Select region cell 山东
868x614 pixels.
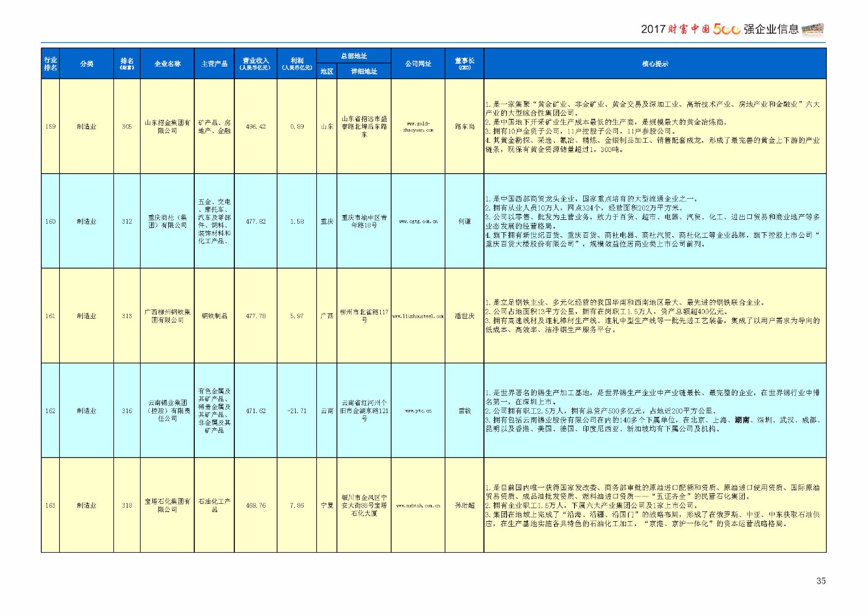tap(327, 126)
